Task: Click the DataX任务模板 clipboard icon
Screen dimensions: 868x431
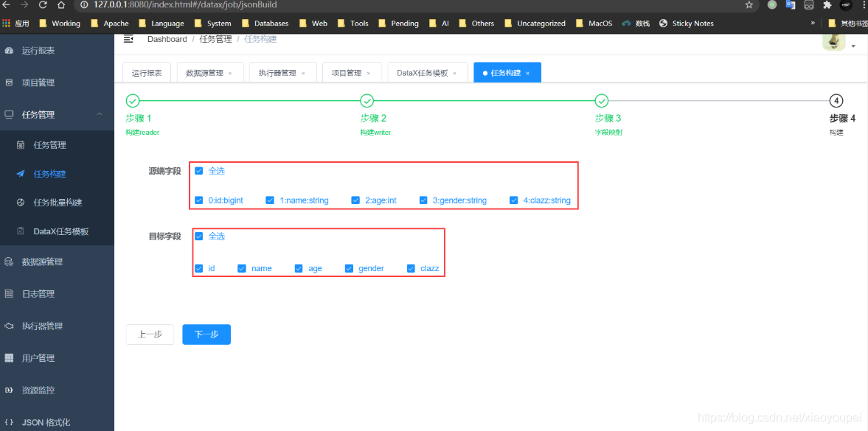Action: (21, 231)
